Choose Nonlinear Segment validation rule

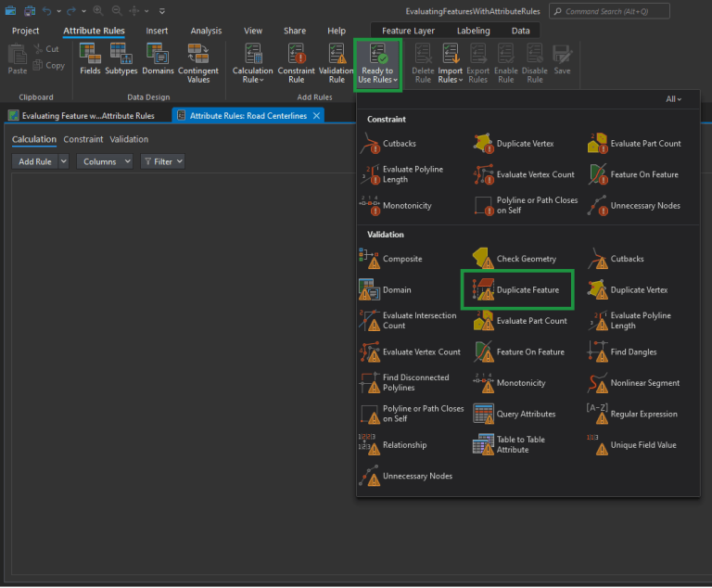pyautogui.click(x=633, y=383)
